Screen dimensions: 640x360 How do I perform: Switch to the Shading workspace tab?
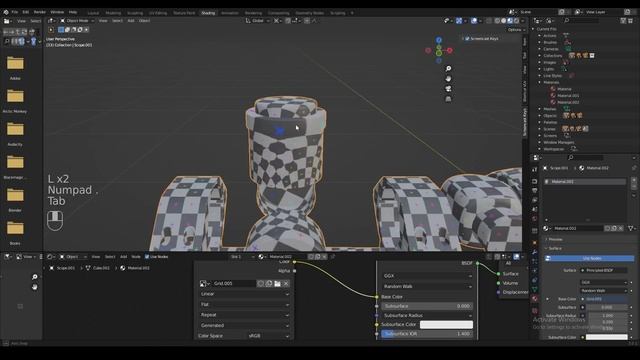(x=208, y=13)
